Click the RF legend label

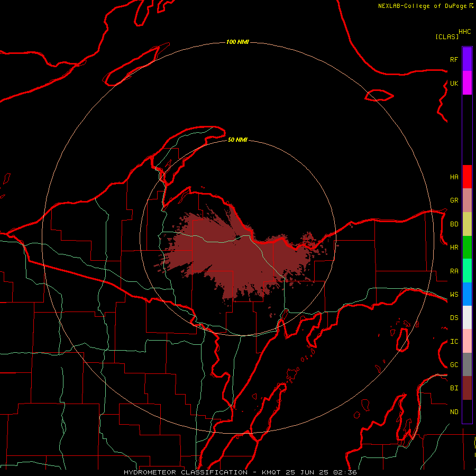pos(454,59)
